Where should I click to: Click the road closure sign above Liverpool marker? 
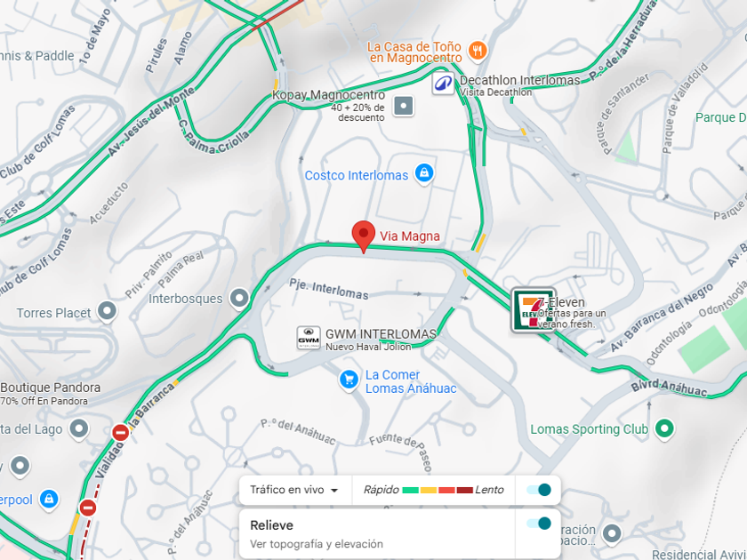tap(88, 508)
